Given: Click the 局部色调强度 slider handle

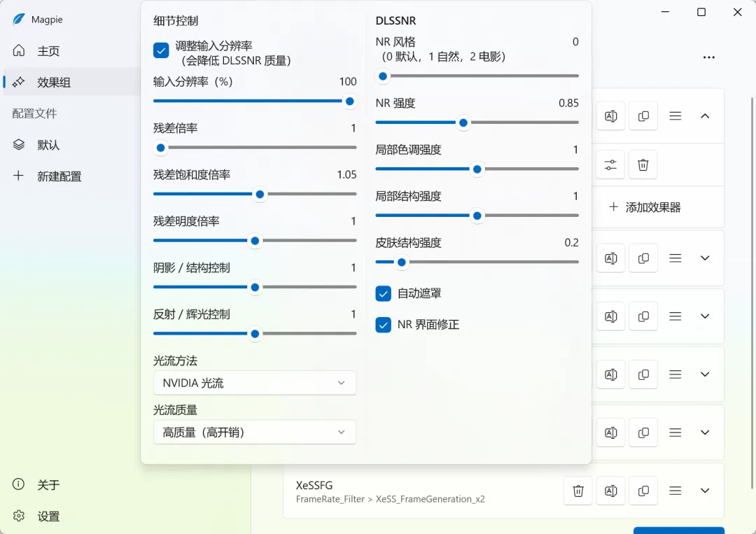Looking at the screenshot, I should (x=477, y=169).
